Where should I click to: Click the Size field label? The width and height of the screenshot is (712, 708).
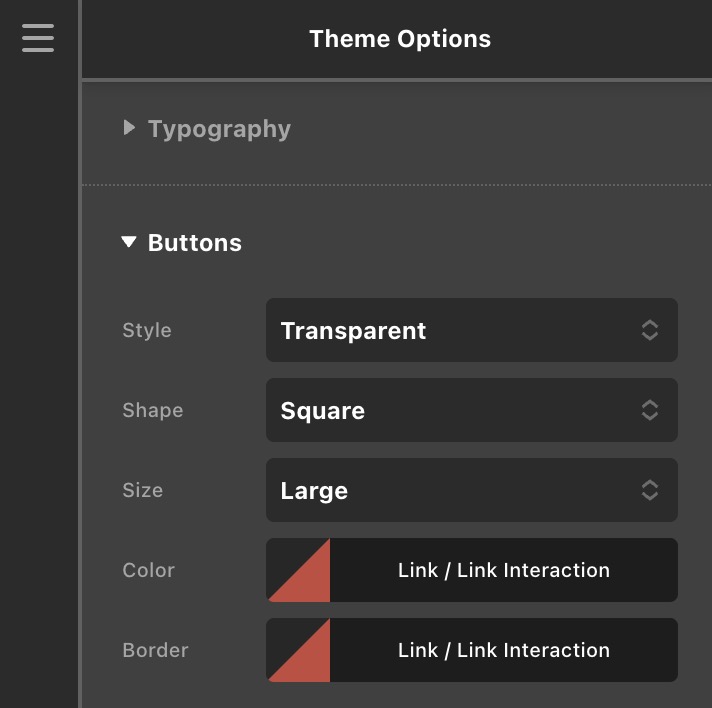(142, 490)
